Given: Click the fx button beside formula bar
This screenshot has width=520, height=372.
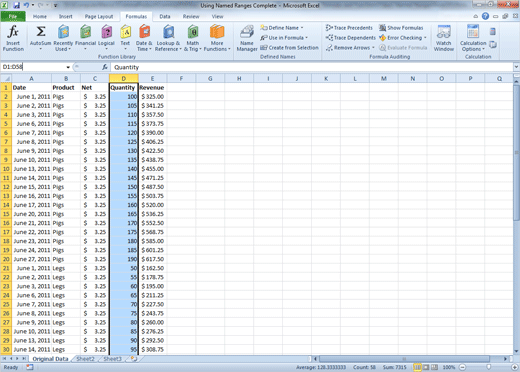Looking at the screenshot, I should coord(105,67).
